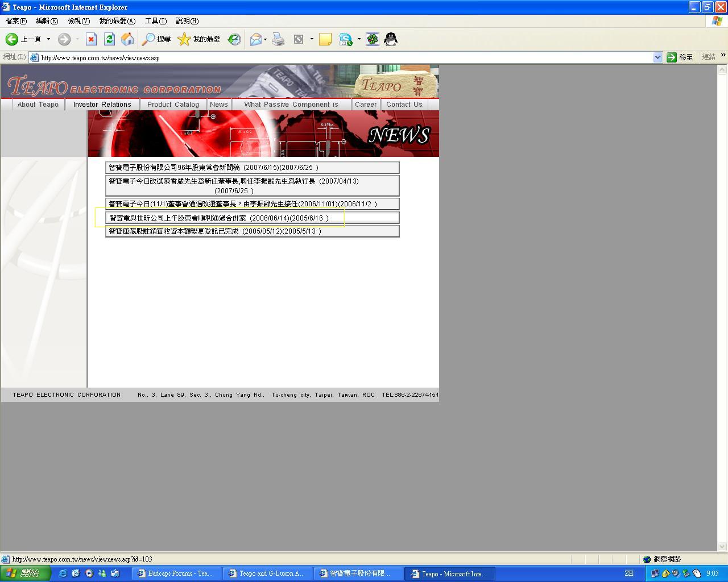
Task: Click the yellow shield tray icon
Action: coord(665,573)
